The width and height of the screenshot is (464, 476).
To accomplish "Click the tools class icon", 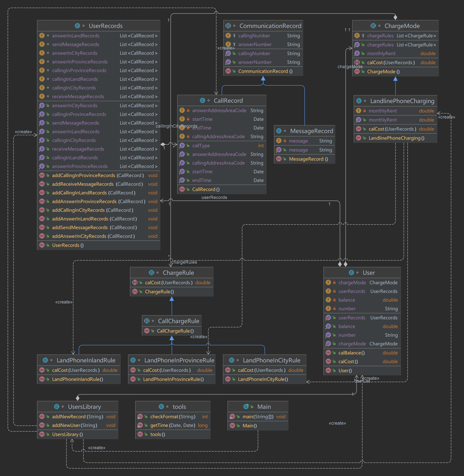I will tap(161, 407).
